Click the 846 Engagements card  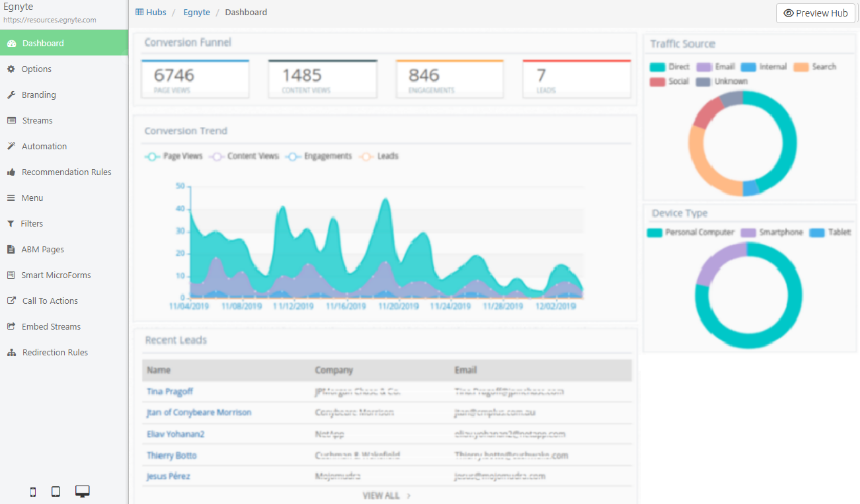pos(450,79)
